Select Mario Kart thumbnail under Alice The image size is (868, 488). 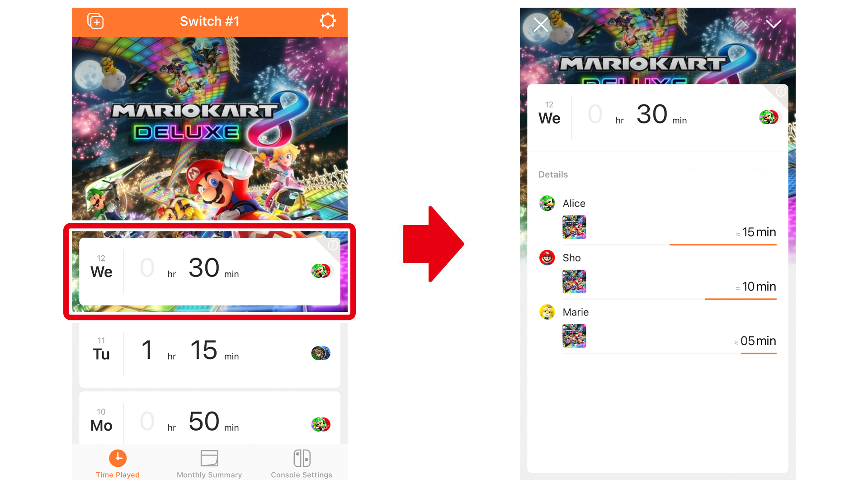point(574,227)
